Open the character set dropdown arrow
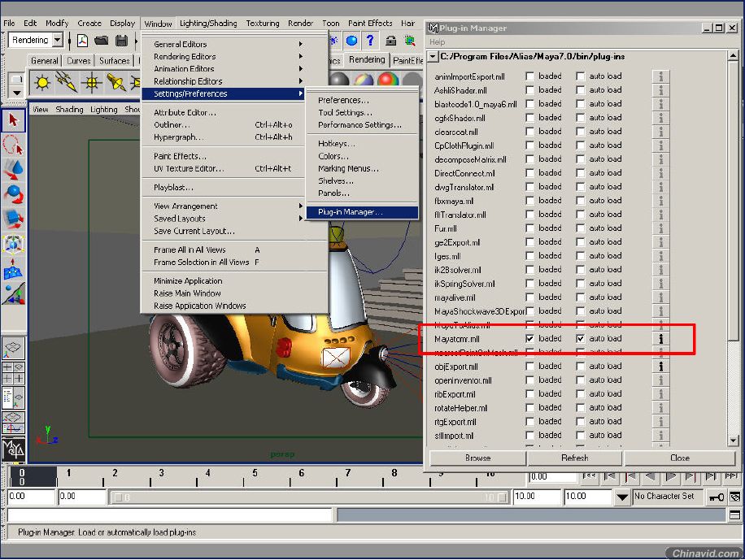Image resolution: width=745 pixels, height=560 pixels. click(622, 497)
